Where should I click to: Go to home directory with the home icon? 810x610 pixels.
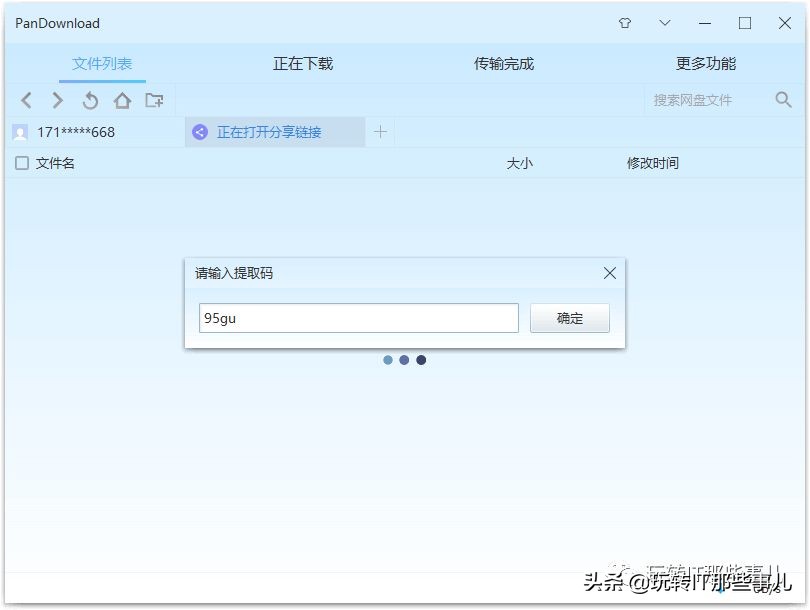(122, 100)
